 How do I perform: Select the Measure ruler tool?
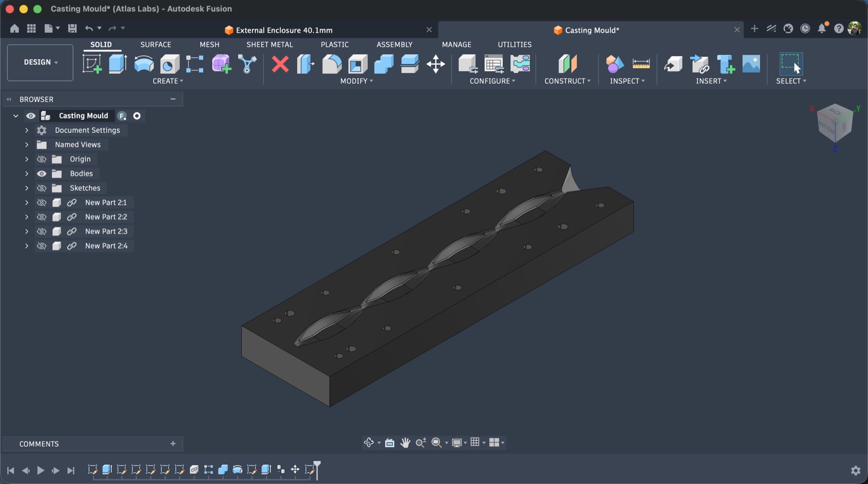point(641,64)
